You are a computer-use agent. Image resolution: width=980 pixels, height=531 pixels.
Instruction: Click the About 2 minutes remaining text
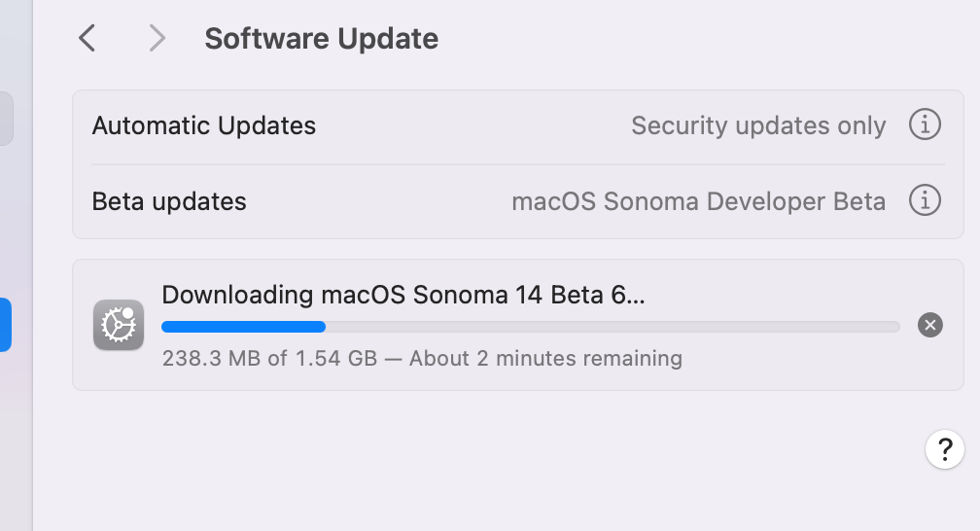click(x=545, y=358)
